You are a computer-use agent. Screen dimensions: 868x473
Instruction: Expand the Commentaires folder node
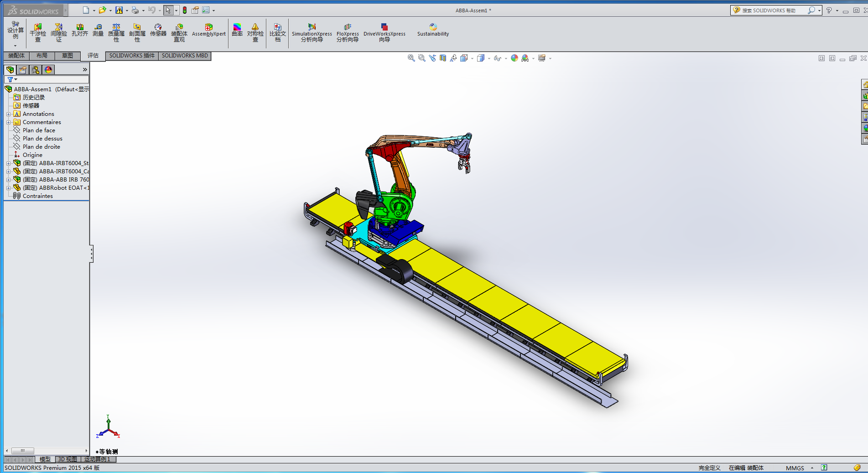click(8, 122)
